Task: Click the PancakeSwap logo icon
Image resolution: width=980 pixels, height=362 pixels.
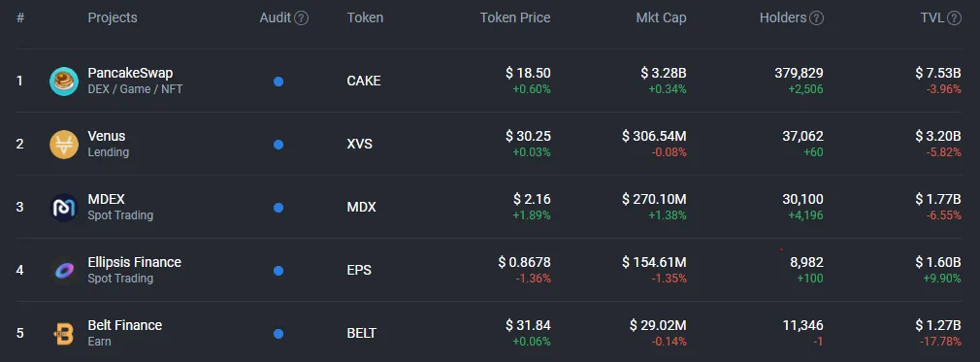Action: click(64, 82)
